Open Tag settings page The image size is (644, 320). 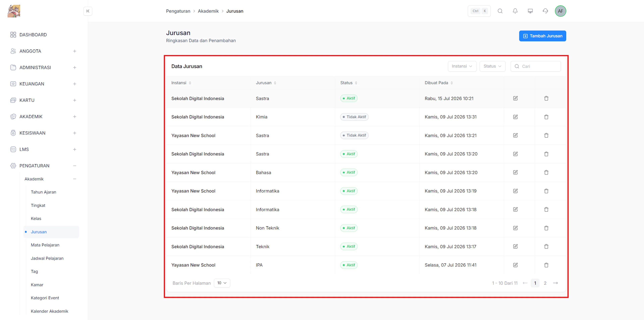tap(34, 271)
